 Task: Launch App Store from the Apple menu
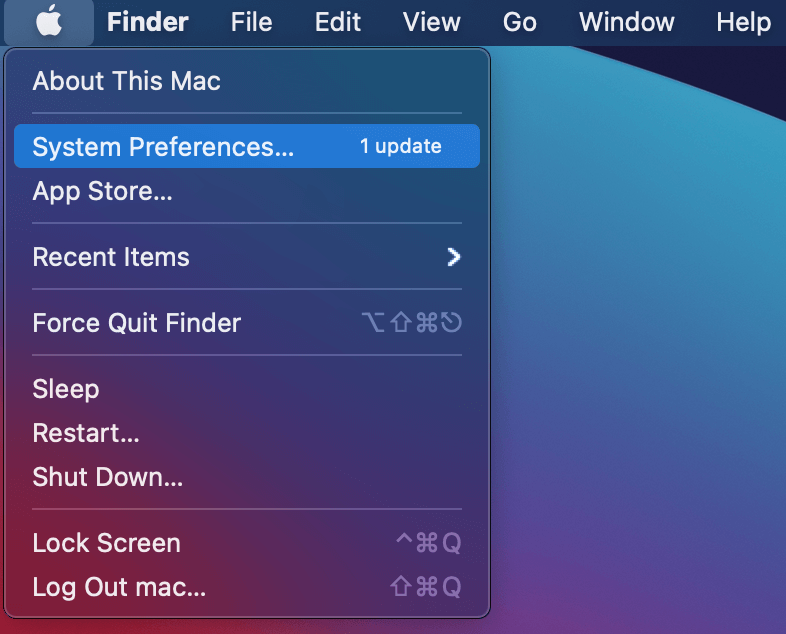point(102,191)
